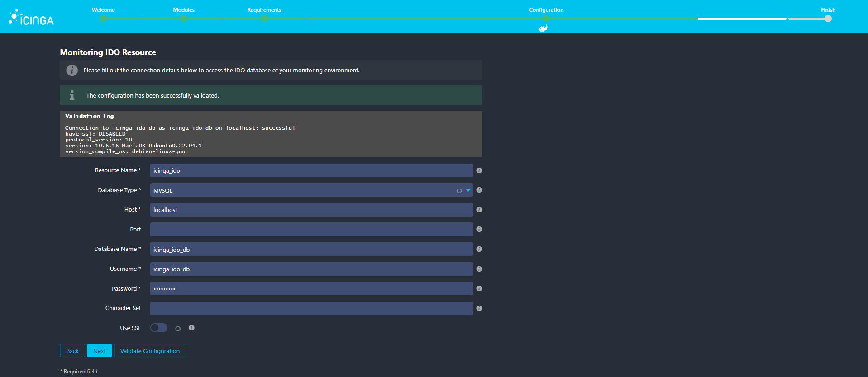Click info icon beside Database Type field
868x377 pixels.
(479, 190)
